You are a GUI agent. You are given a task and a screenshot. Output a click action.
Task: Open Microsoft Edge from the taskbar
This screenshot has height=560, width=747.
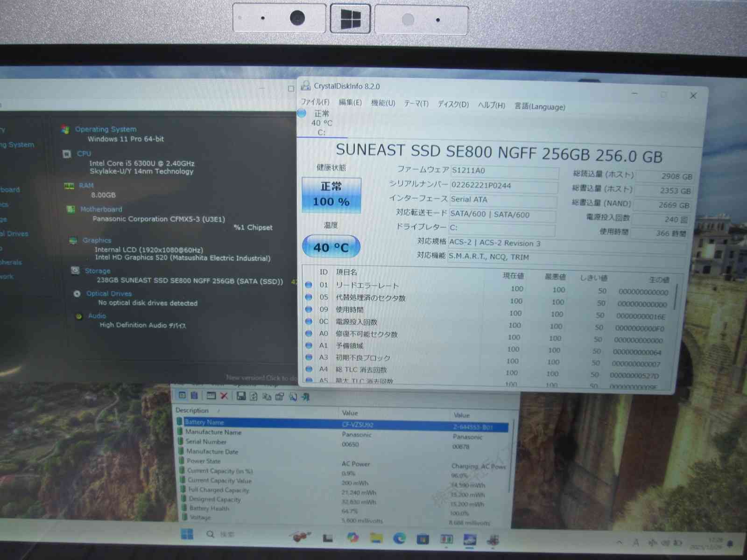pos(399,539)
